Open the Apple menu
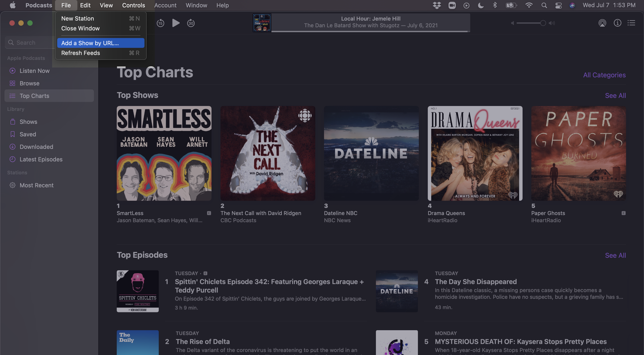 (x=13, y=5)
